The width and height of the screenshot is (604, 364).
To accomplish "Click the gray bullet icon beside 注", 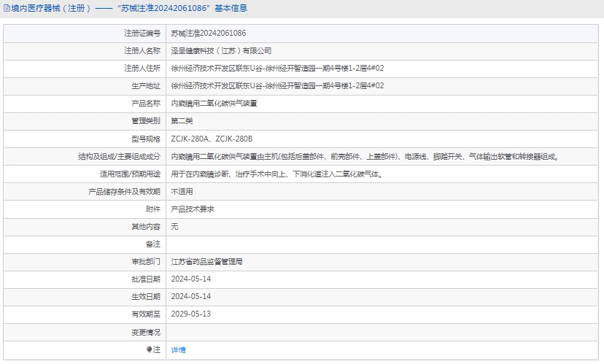I will [x=149, y=350].
